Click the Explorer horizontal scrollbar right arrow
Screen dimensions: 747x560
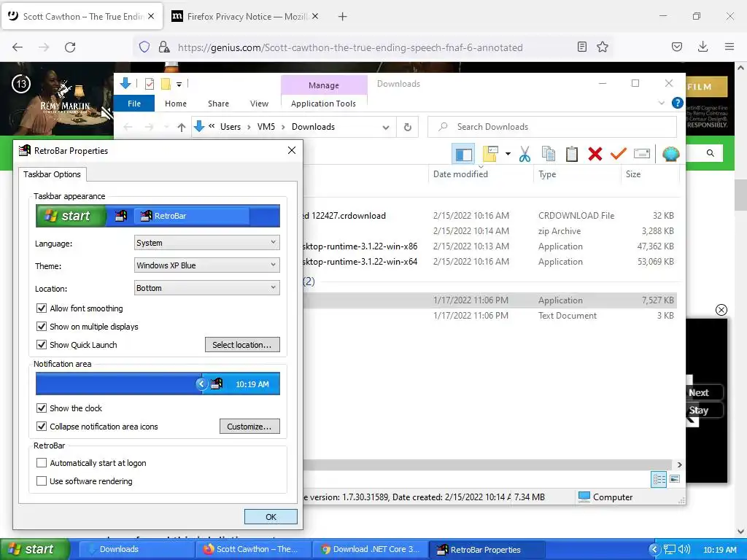(x=680, y=464)
